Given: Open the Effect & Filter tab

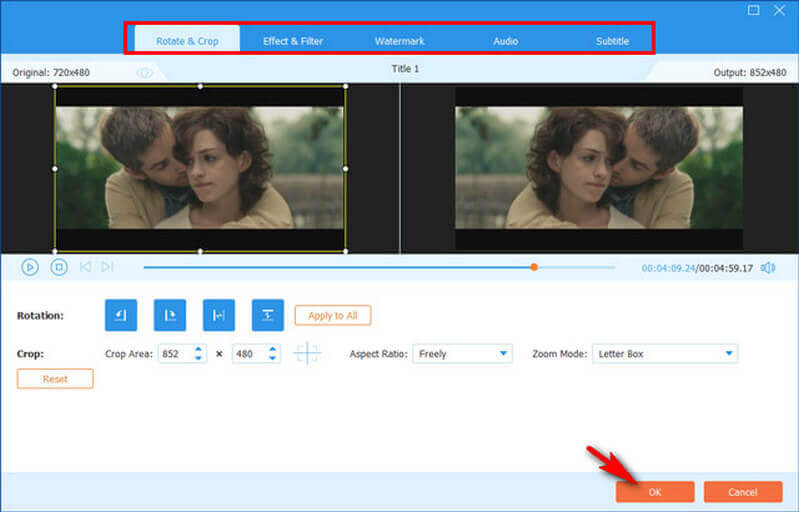Looking at the screenshot, I should click(293, 41).
